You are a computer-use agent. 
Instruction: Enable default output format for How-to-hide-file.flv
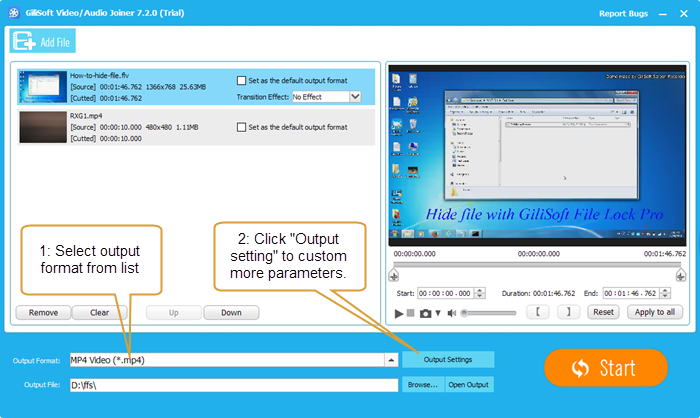click(241, 81)
